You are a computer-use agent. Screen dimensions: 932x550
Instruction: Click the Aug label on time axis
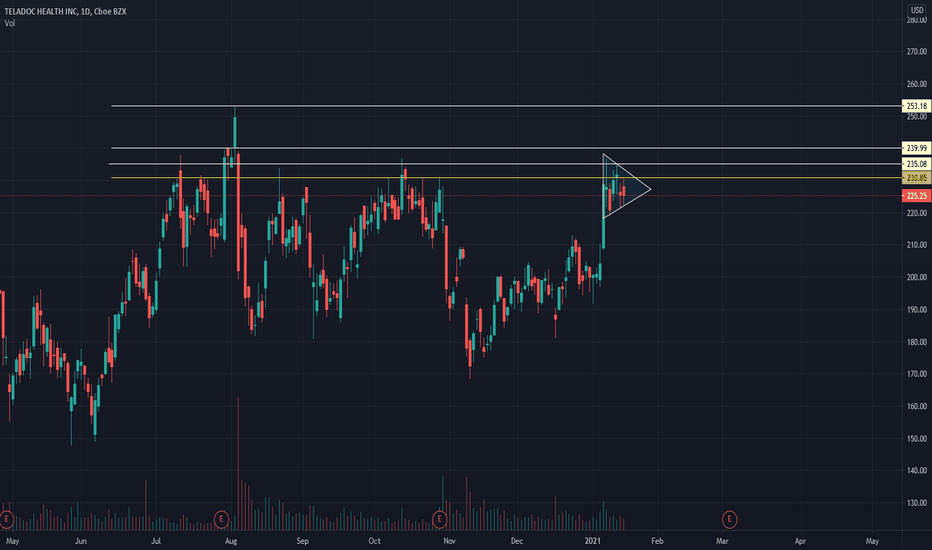click(231, 541)
